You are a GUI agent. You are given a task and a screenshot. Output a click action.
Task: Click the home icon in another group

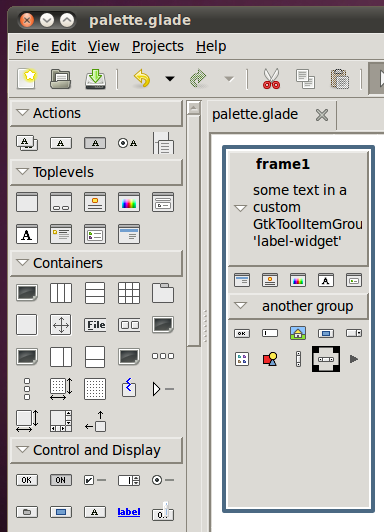point(298,333)
